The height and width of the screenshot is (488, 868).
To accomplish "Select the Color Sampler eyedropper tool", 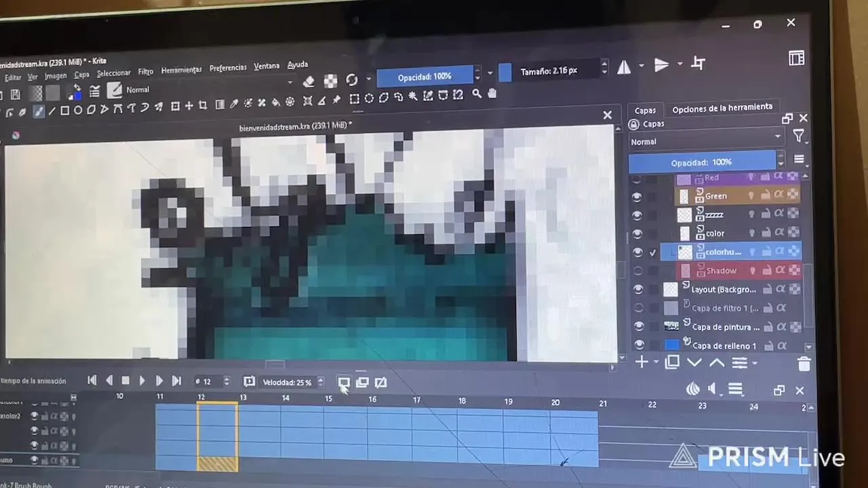I will tap(234, 104).
